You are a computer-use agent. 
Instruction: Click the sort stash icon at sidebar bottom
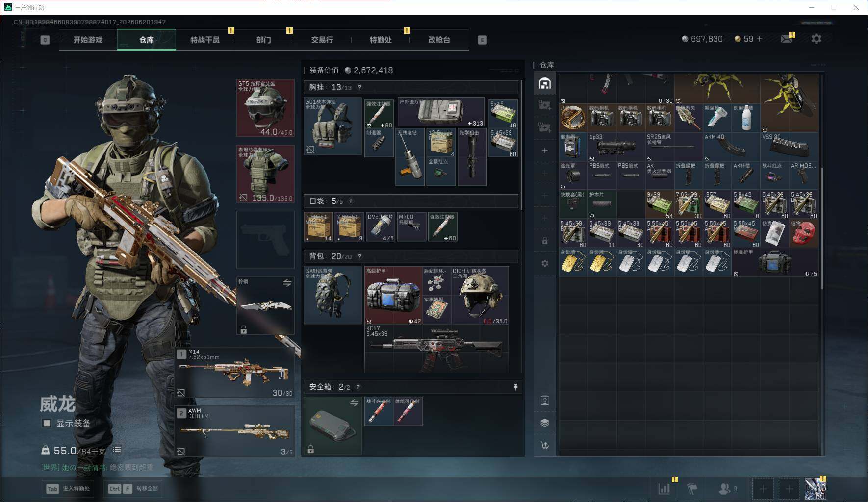coord(545,445)
